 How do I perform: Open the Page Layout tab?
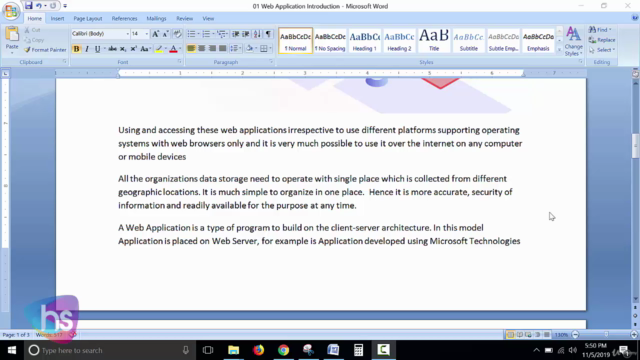click(x=88, y=18)
